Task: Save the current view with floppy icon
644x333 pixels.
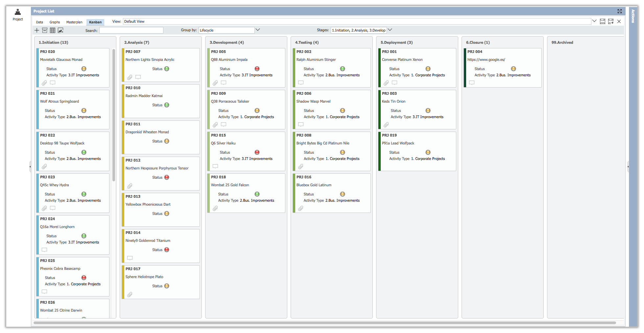Action: (603, 21)
